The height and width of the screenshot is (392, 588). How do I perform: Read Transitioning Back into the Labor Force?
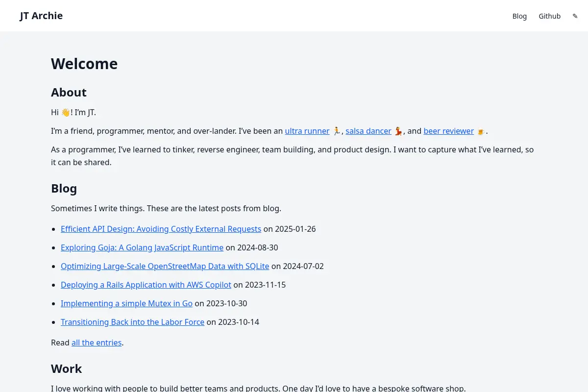(x=132, y=322)
